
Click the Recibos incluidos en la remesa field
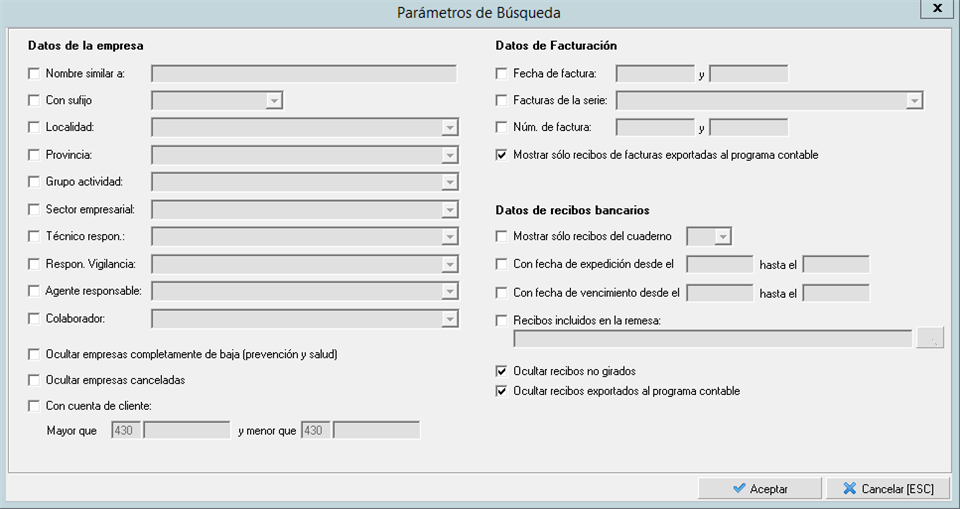pyautogui.click(x=712, y=339)
